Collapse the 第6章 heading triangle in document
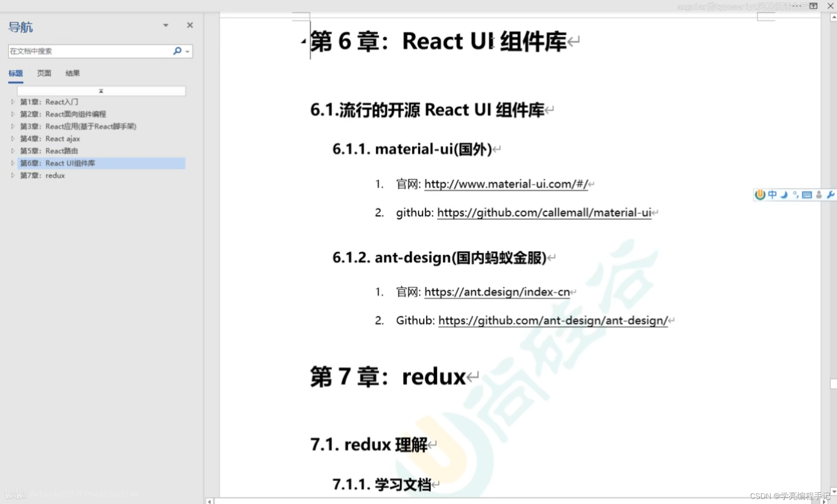The image size is (837, 504). (303, 41)
